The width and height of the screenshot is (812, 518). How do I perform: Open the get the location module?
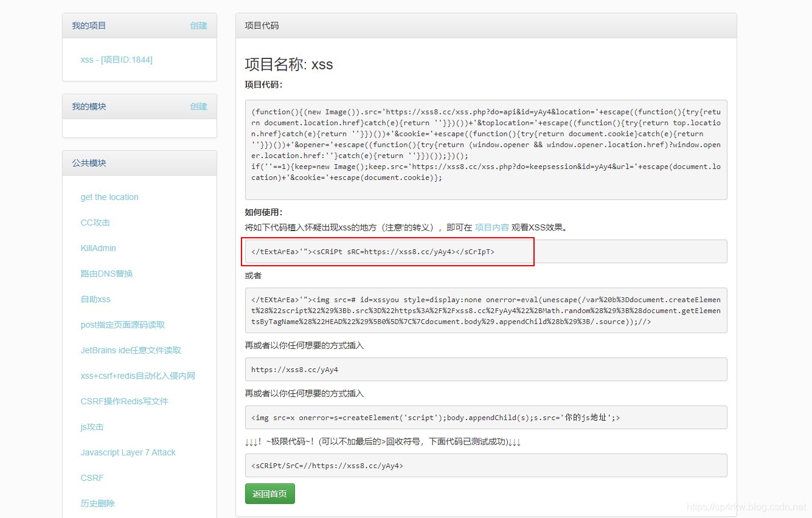pos(109,197)
